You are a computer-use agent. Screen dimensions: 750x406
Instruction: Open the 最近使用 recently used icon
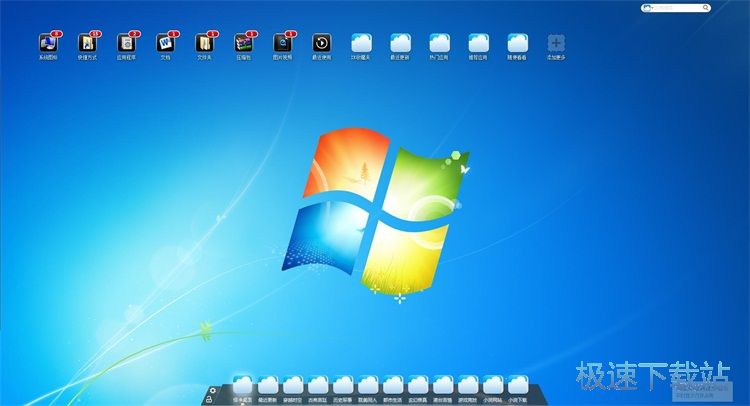tap(322, 43)
